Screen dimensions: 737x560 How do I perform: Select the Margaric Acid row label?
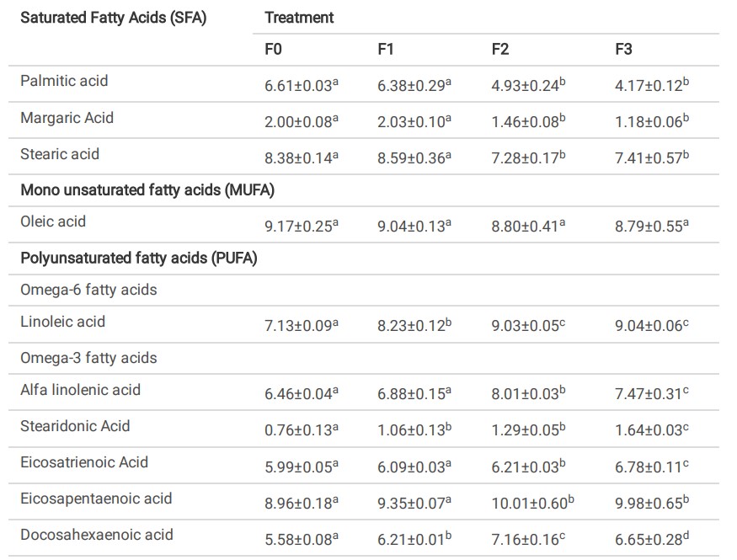click(67, 118)
